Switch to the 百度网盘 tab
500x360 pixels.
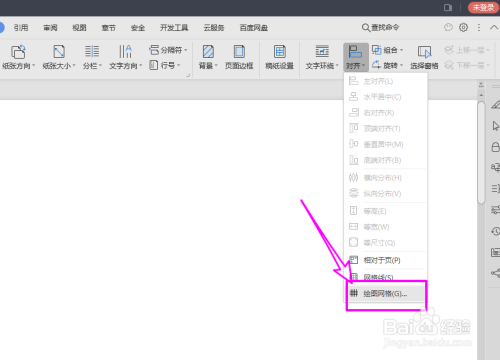[x=254, y=28]
